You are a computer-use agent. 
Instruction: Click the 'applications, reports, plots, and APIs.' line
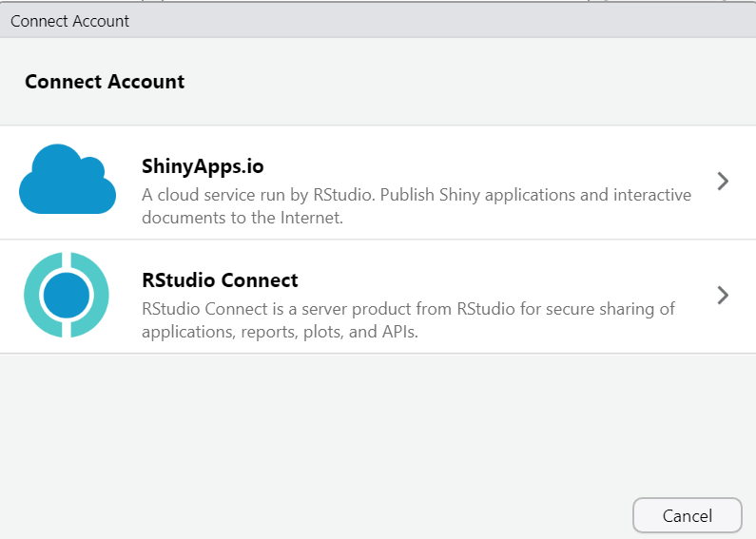pyautogui.click(x=280, y=332)
